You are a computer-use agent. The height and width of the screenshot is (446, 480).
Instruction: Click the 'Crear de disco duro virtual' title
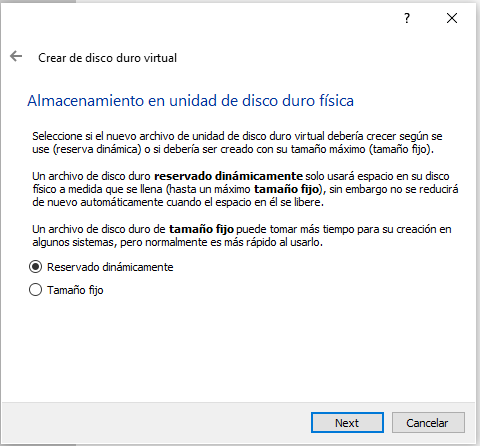click(x=107, y=58)
